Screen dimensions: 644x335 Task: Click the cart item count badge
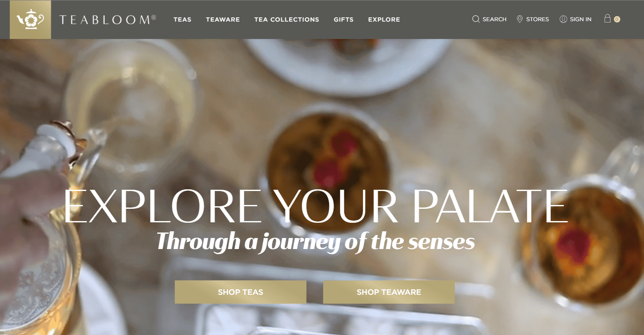click(617, 19)
